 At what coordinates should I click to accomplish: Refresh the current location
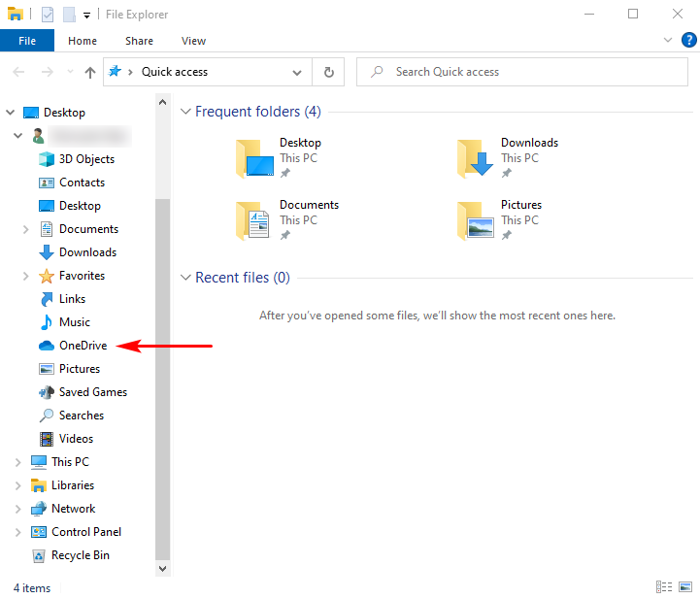click(x=328, y=72)
